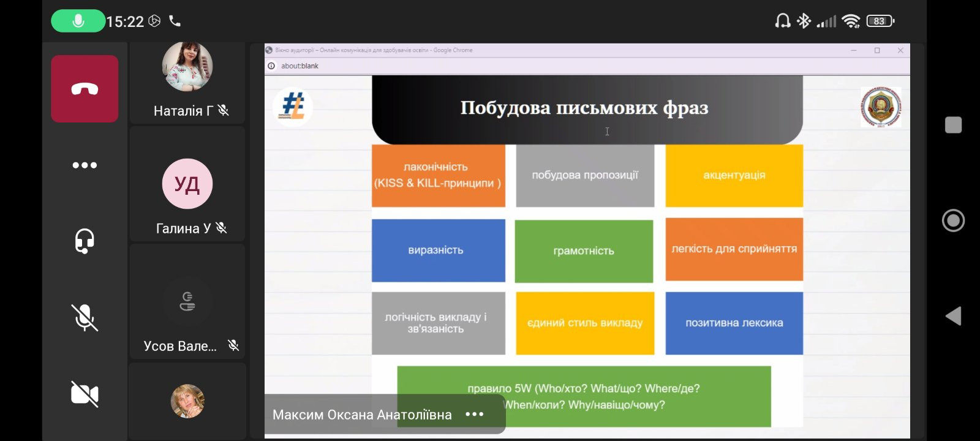The image size is (980, 441).
Task: Tap the headphones icon in status bar
Action: click(782, 21)
